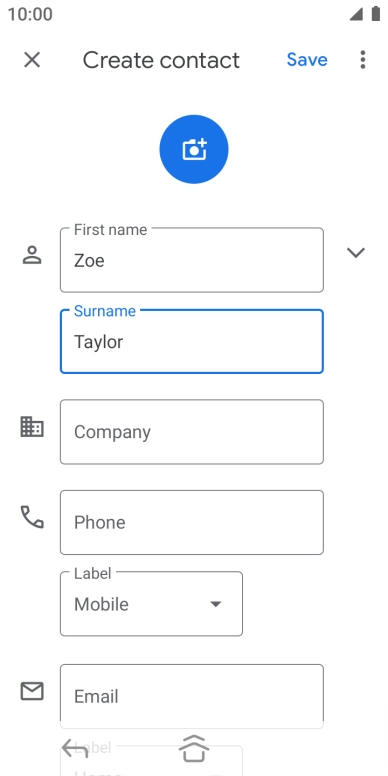Click the battery status icon
Screen dimensions: 388x776
tap(376, 14)
